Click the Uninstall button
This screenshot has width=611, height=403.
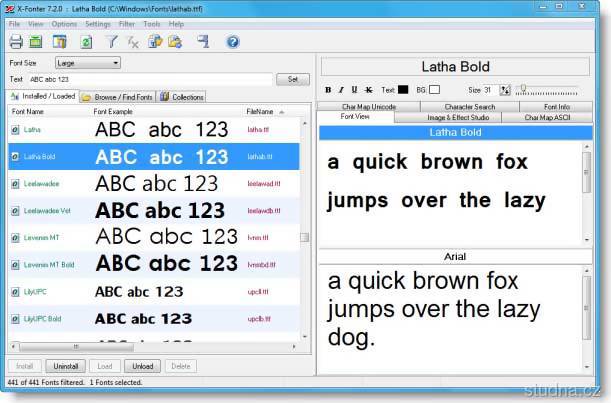pyautogui.click(x=65, y=366)
